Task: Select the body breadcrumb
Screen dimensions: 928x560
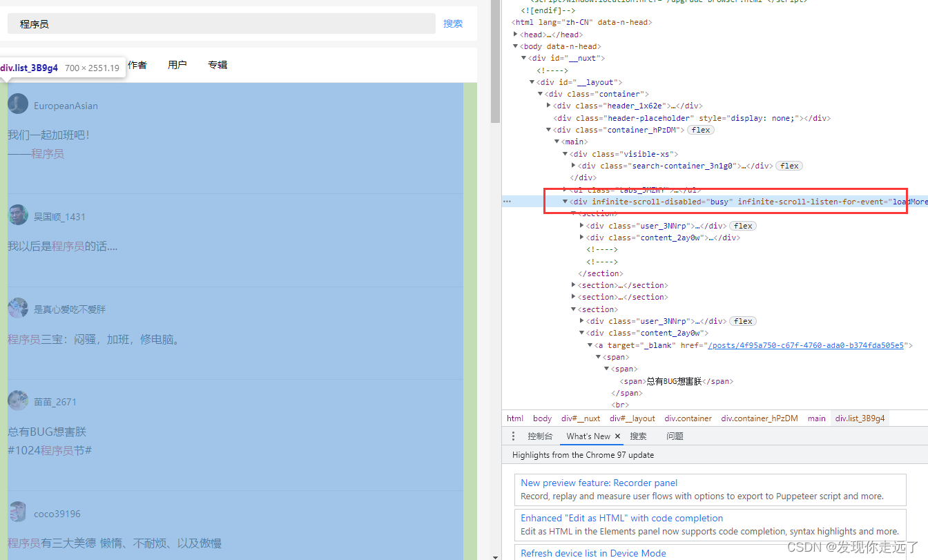Action: [543, 418]
